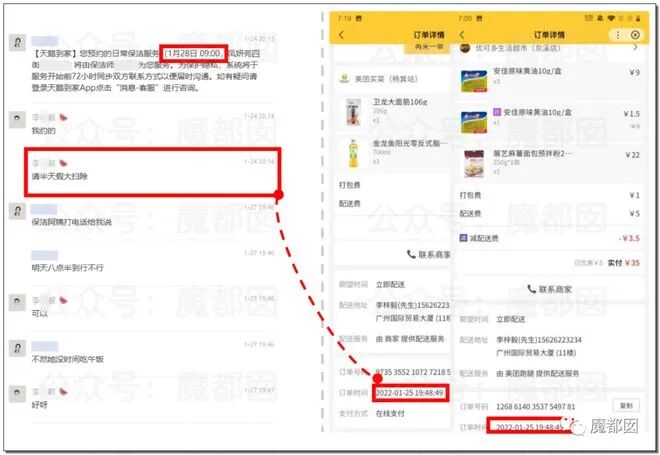Viewport: 660px width, 455px height.
Task: Click 联系商家 below 实付 ¥35
Action: tap(549, 289)
